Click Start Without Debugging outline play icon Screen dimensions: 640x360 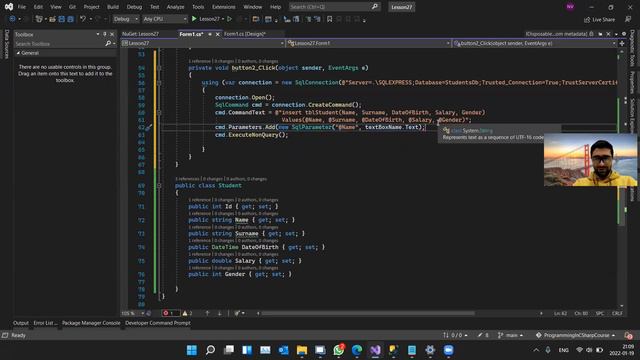pos(230,19)
